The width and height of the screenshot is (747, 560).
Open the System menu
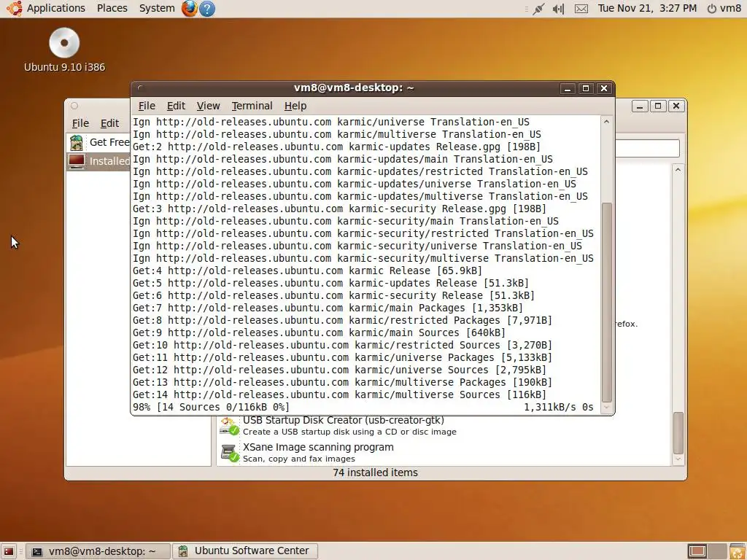point(157,8)
